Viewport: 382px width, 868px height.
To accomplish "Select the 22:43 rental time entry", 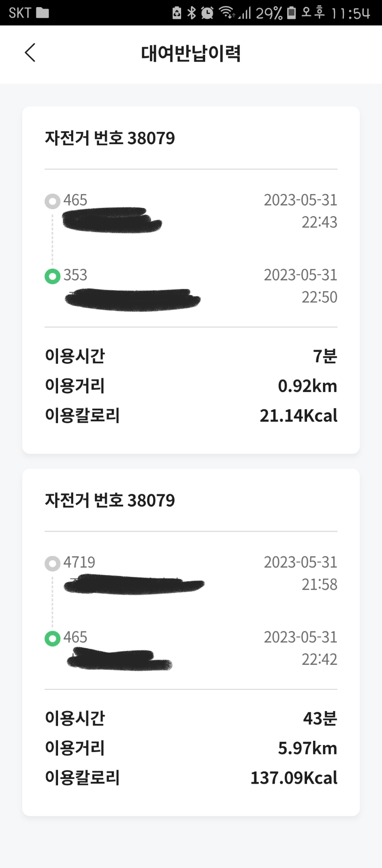I will (319, 222).
